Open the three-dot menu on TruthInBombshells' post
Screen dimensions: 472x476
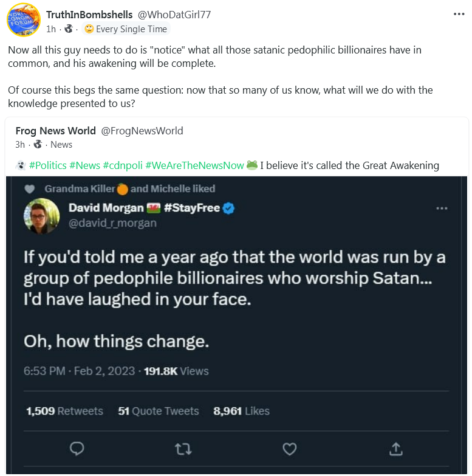pyautogui.click(x=459, y=13)
